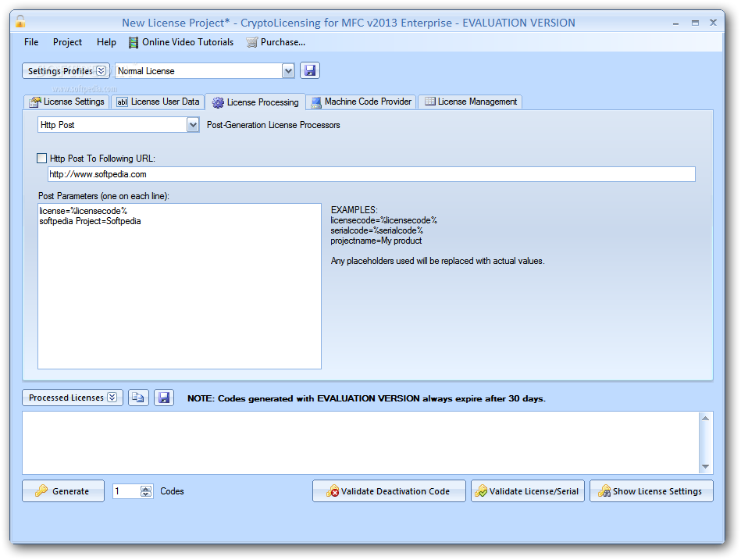Maximize the CryptoLicensing window
This screenshot has height=560, width=741.
[x=695, y=23]
